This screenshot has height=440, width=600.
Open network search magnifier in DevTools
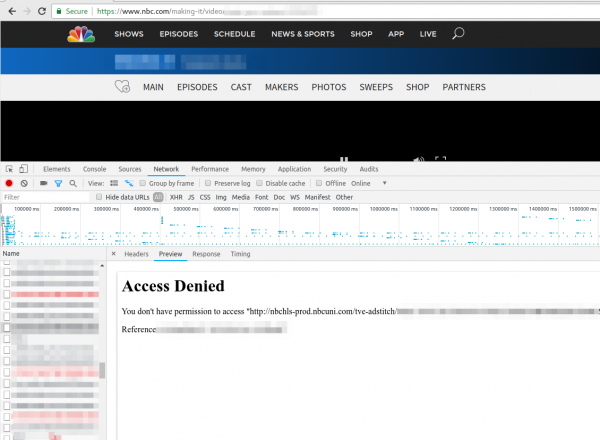coord(73,183)
